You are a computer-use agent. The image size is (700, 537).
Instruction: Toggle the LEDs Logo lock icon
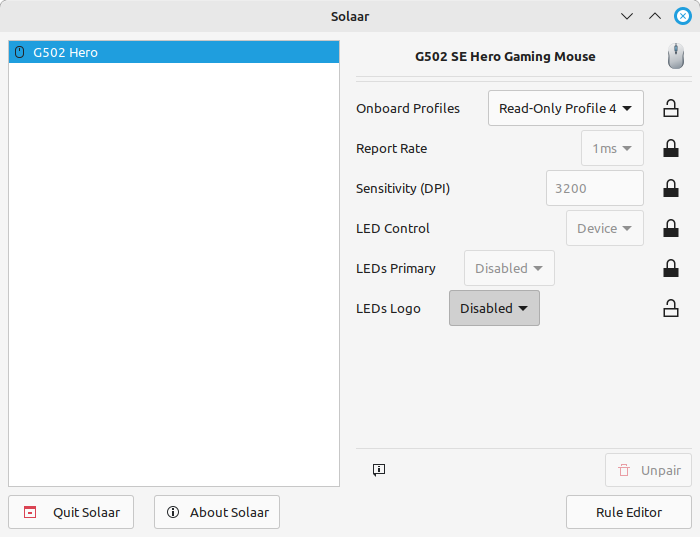[x=671, y=308]
